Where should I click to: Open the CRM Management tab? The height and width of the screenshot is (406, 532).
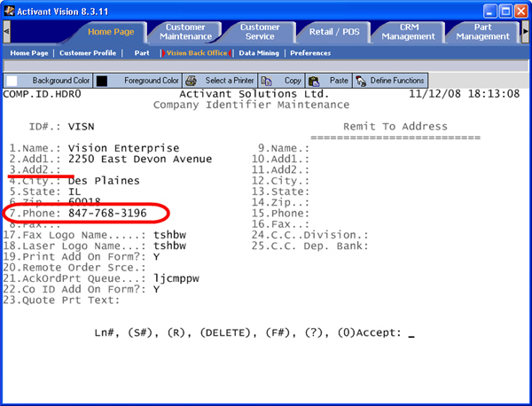tap(408, 32)
